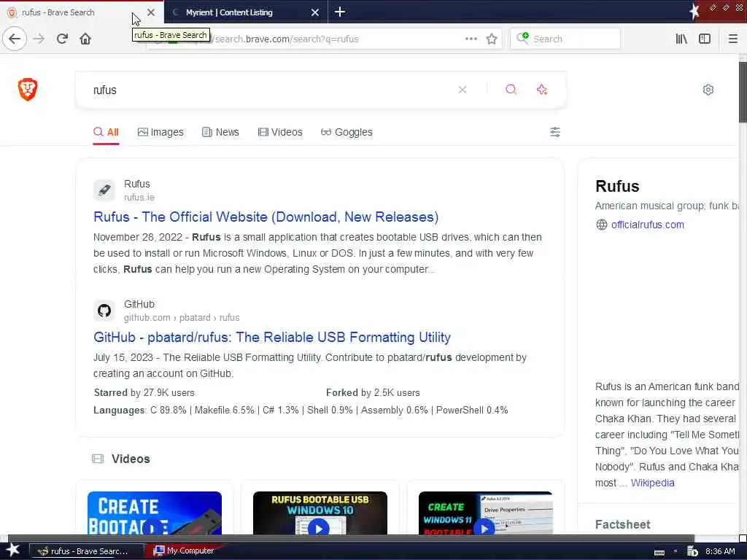Open the keyboard tray icon
Screen dimensions: 747x560
[659, 552]
